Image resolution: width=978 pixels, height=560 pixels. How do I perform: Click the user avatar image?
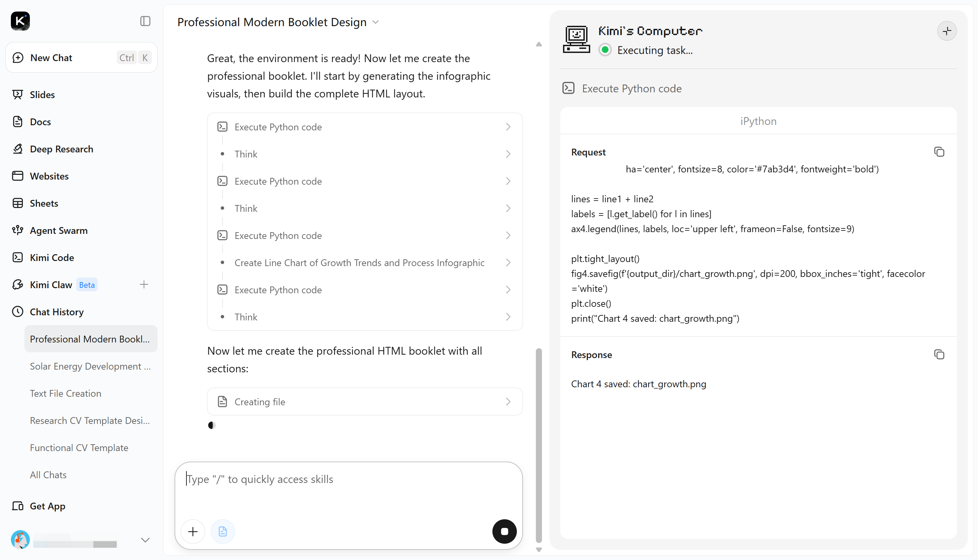[20, 540]
